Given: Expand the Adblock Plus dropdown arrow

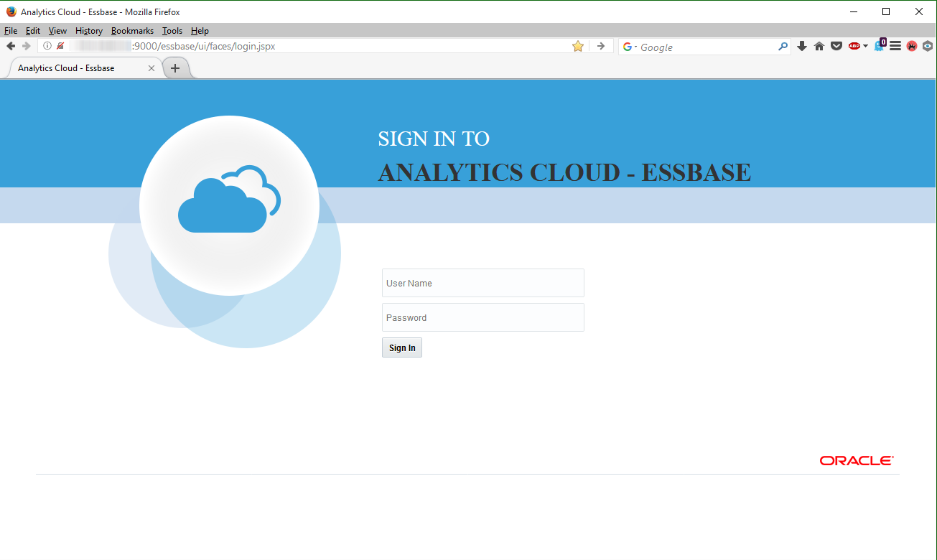Looking at the screenshot, I should [x=865, y=46].
